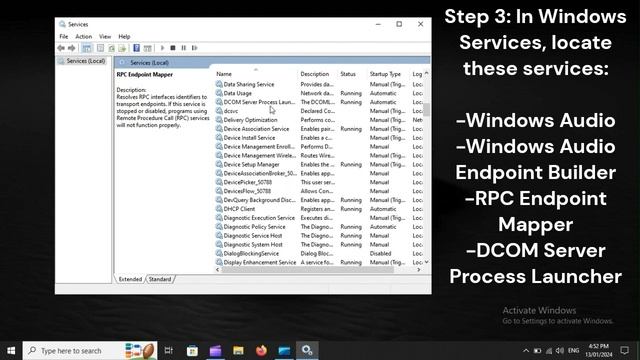Select the DHCP Client service
The width and height of the screenshot is (640, 360).
tap(319, 209)
